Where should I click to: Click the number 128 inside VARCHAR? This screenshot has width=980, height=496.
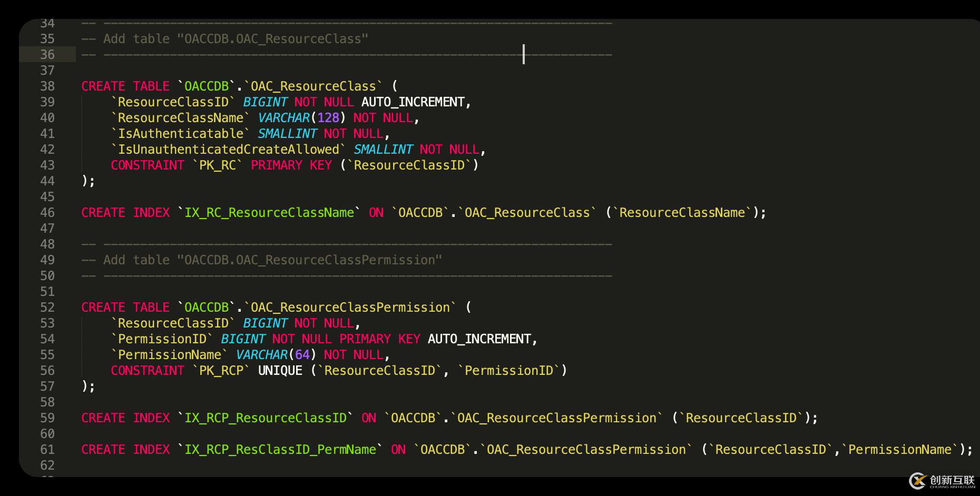click(x=328, y=118)
